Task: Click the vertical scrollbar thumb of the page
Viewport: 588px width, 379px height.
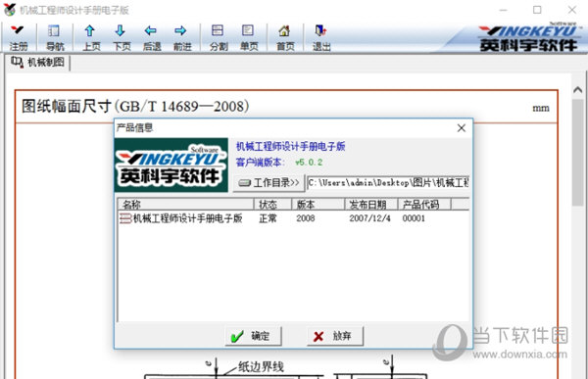Action: pos(578,152)
